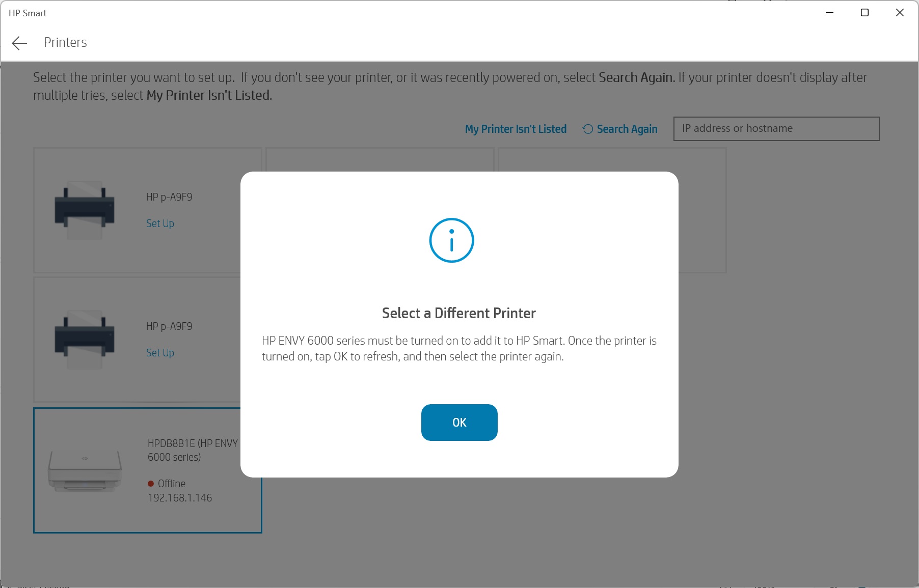The height and width of the screenshot is (588, 919).
Task: Click OK in the Select a Different Printer dialog
Action: [459, 423]
